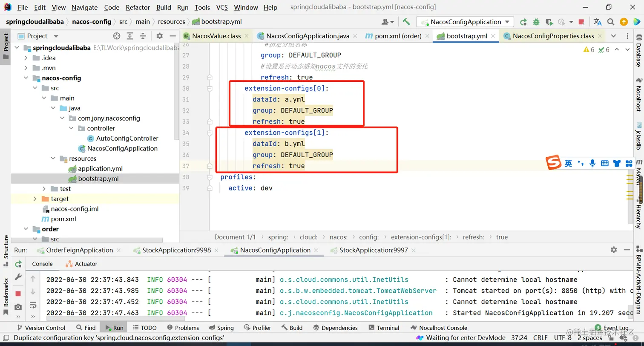This screenshot has width=644, height=346.
Task: Expand the target folder in project tree
Action: (35, 199)
